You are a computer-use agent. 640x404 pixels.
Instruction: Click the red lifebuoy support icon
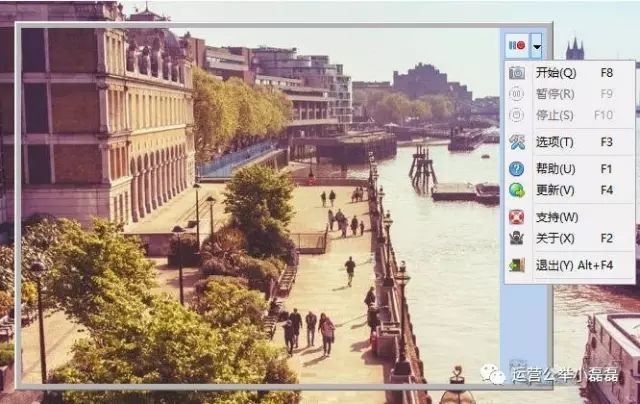coord(516,217)
